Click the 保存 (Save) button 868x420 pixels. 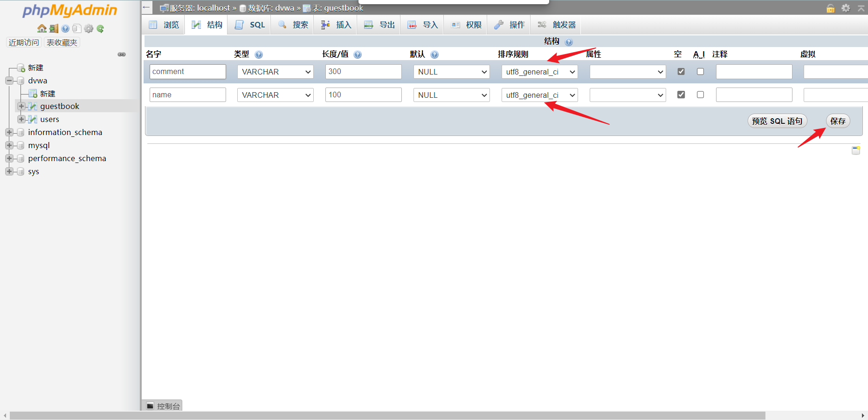coord(838,121)
